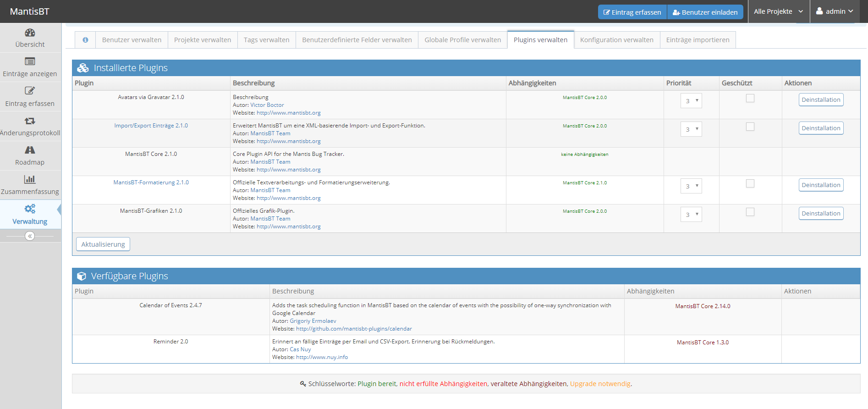
Task: Click the nicht erfüllte Abhängigkeiten legend text
Action: pyautogui.click(x=443, y=384)
